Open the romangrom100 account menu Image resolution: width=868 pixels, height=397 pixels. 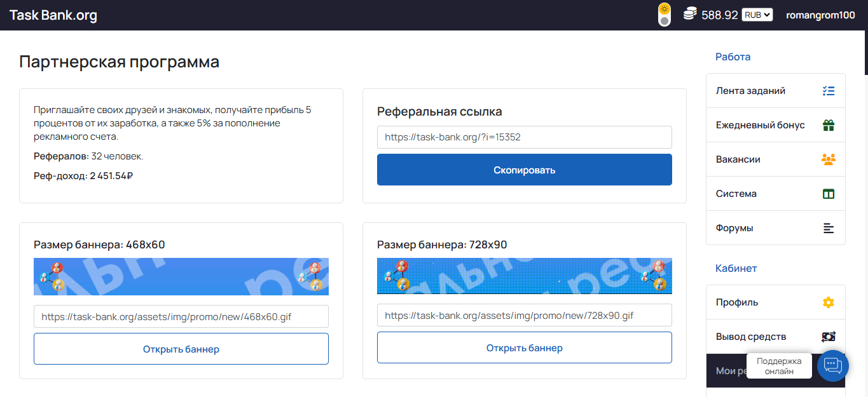820,15
